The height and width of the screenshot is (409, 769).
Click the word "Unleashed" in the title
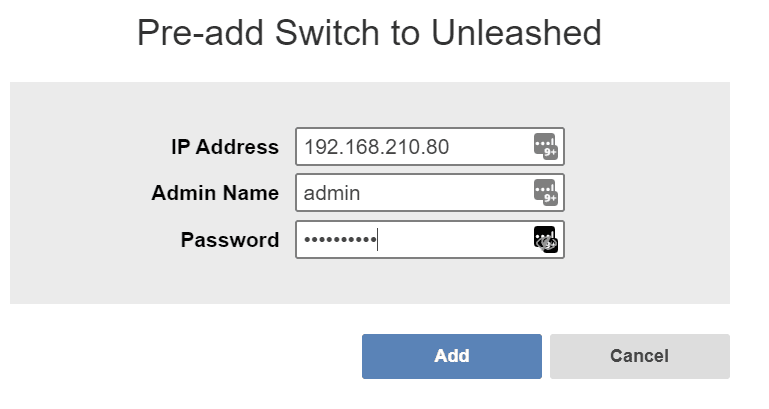point(516,33)
